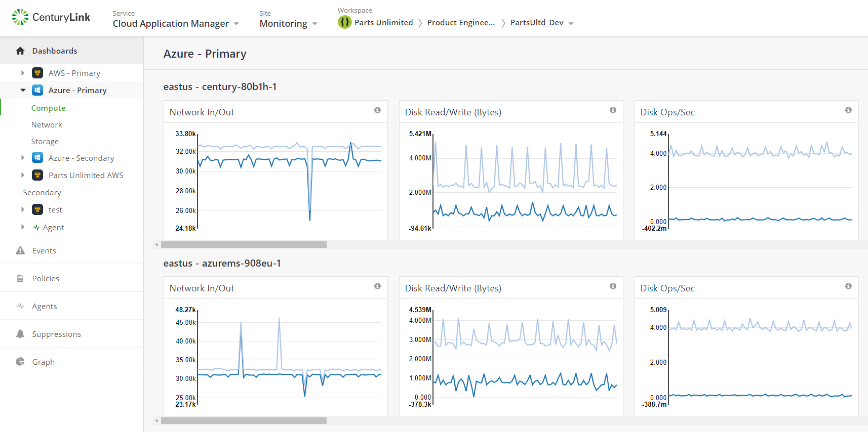868x432 pixels.
Task: Expand the test tree node
Action: (23, 209)
